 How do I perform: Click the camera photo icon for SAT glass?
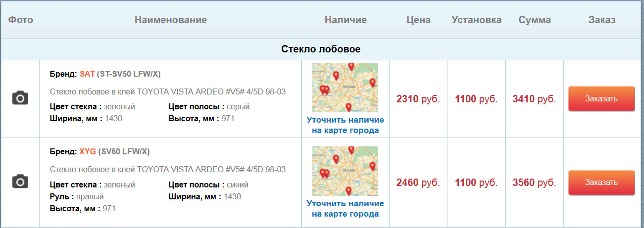(20, 97)
